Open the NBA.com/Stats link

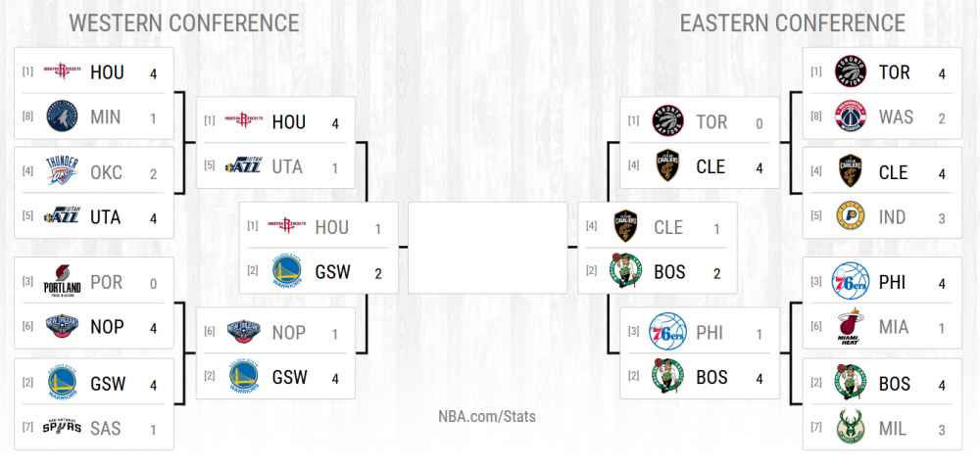point(487,416)
